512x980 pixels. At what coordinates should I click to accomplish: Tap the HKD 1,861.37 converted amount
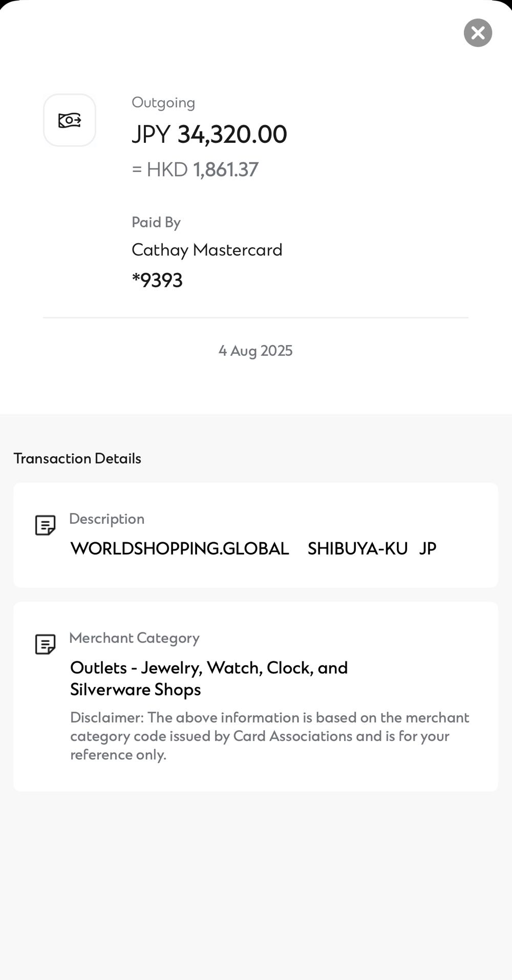(x=195, y=169)
